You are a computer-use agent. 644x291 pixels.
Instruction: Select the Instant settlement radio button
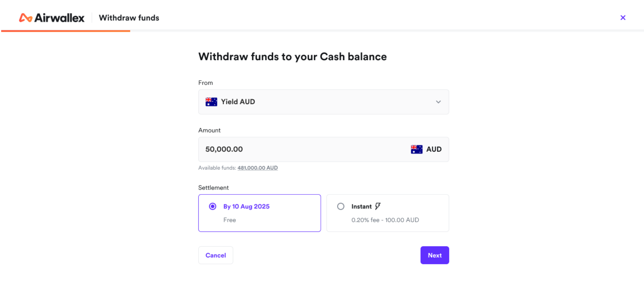pyautogui.click(x=341, y=206)
